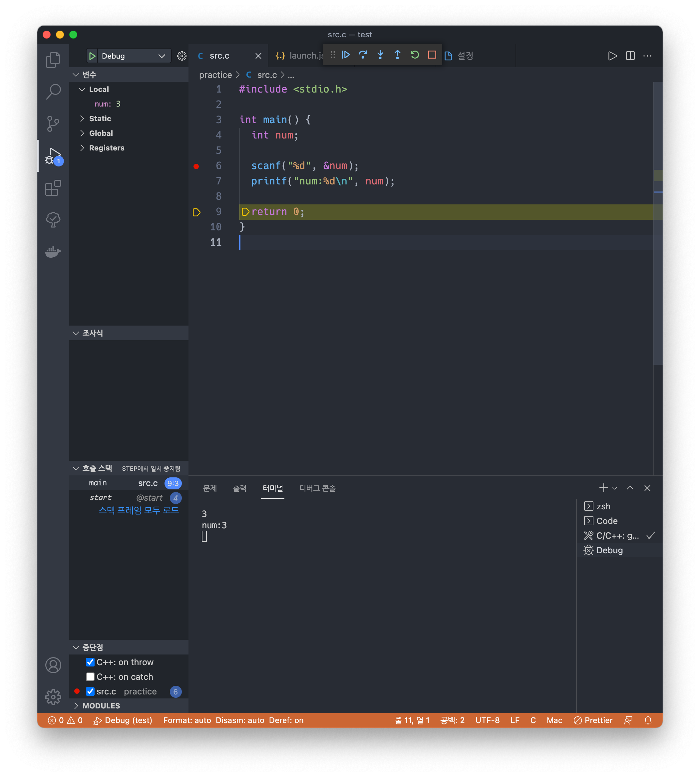Image resolution: width=700 pixels, height=777 pixels.
Task: Switch to the 디버그 콘솔 tab
Action: tap(317, 488)
